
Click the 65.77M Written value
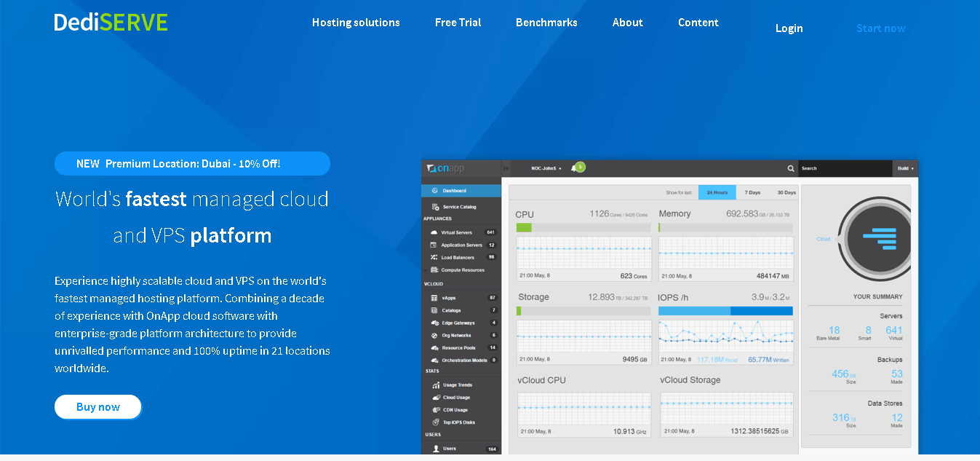(x=768, y=360)
